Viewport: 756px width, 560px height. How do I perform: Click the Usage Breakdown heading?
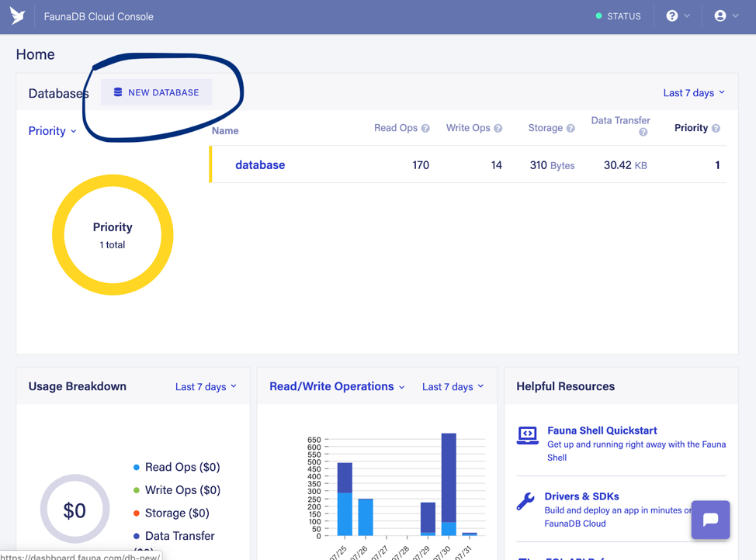(x=77, y=386)
